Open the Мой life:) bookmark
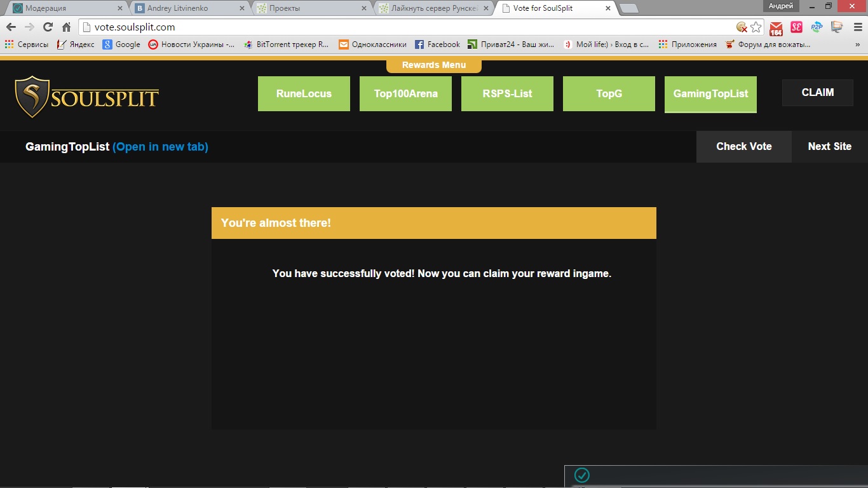This screenshot has height=488, width=868. click(x=606, y=44)
